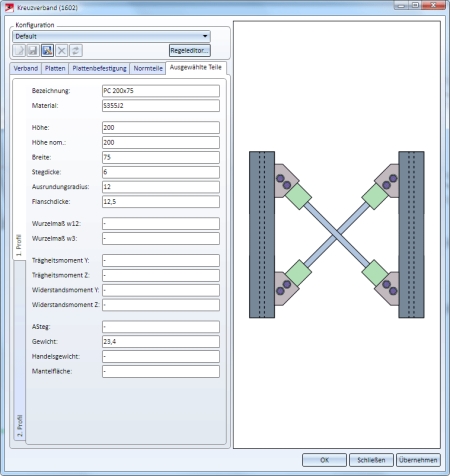Screen dimensions: 450x476
Task: Click the Delete configuration X icon
Action: tap(62, 51)
